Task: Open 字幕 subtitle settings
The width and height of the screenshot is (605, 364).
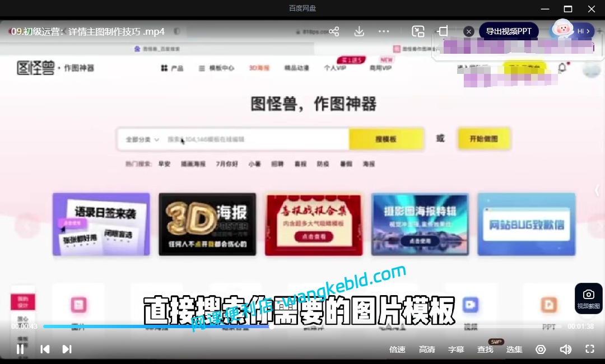Action: click(x=456, y=349)
